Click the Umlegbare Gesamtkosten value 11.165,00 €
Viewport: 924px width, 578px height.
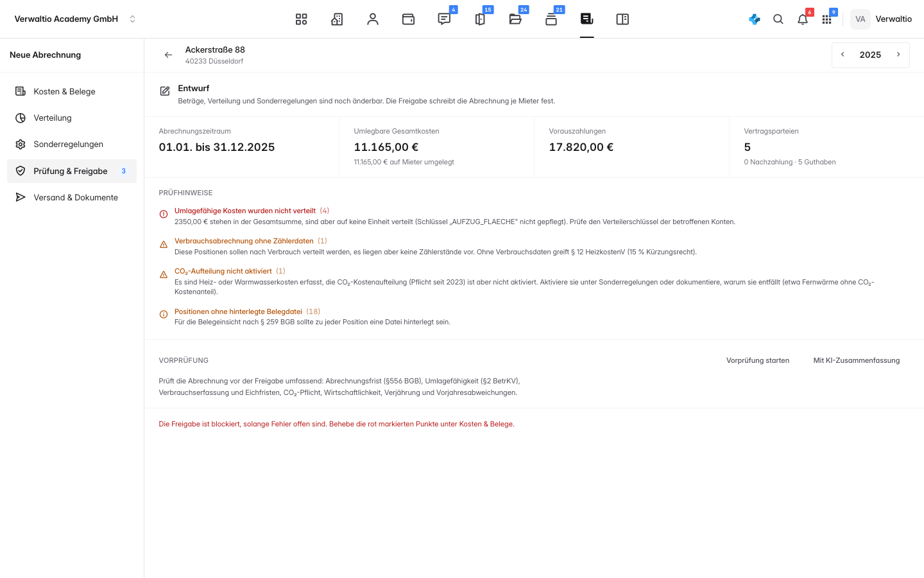pyautogui.click(x=386, y=147)
